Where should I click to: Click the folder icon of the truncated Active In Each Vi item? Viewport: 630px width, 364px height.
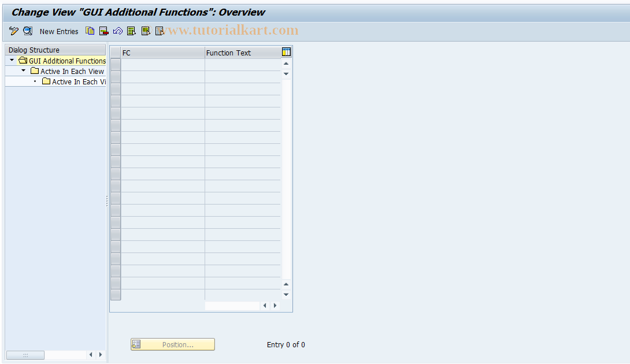[46, 81]
